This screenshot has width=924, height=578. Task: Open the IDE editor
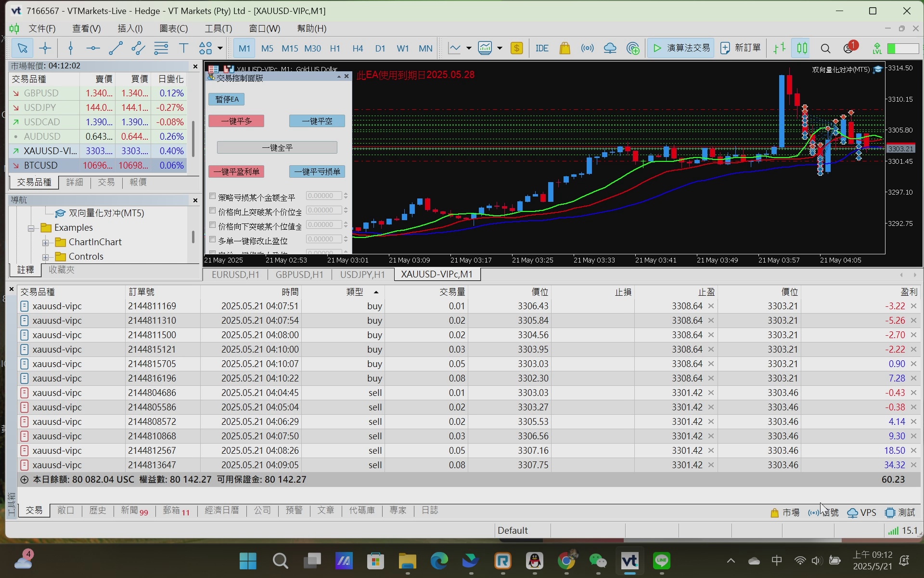tap(542, 48)
